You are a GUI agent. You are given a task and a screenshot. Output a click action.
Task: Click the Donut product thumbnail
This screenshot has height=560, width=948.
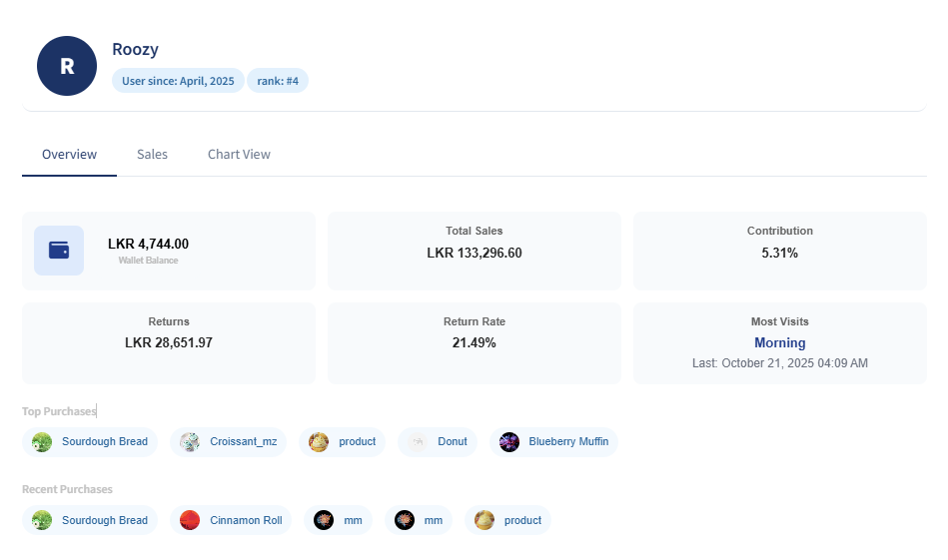pyautogui.click(x=418, y=442)
